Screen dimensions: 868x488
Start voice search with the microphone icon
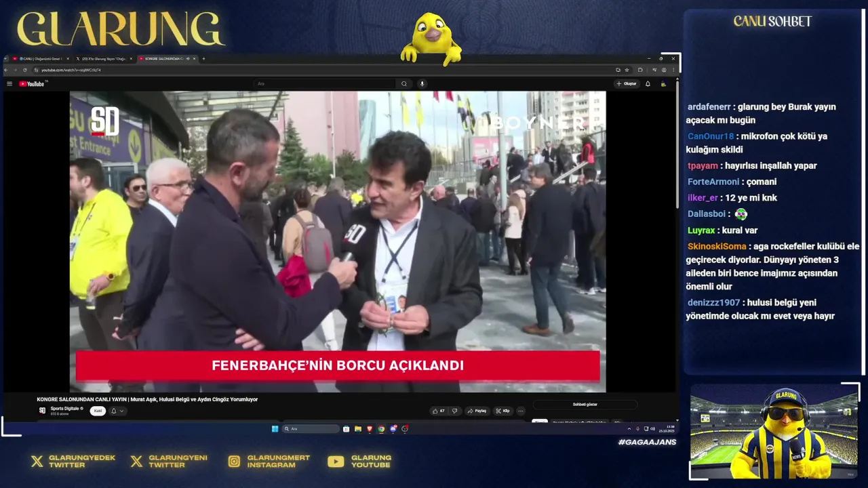422,83
